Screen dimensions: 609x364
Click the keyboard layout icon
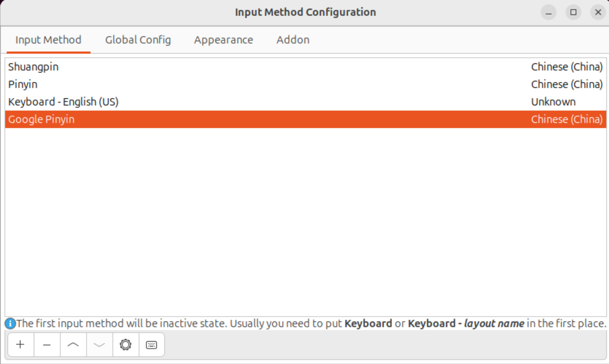point(151,345)
